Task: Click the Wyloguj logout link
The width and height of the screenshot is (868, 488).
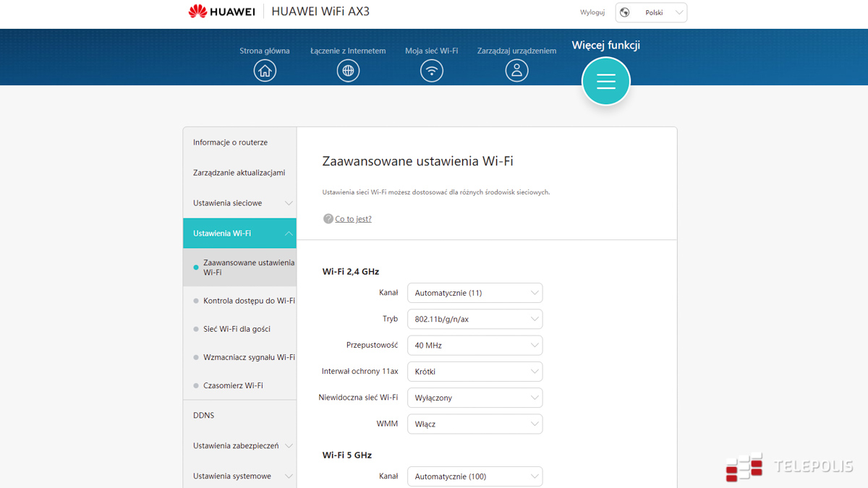Action: point(592,12)
